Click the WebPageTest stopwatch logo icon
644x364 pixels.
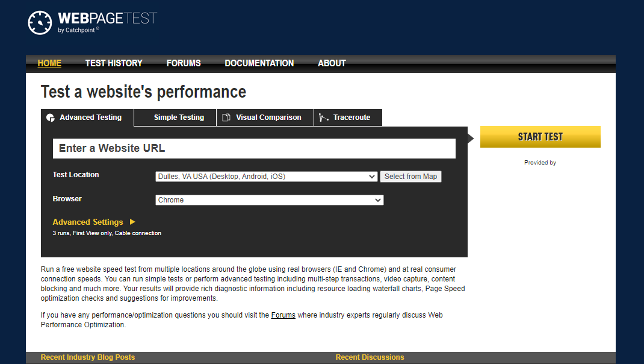(x=40, y=22)
